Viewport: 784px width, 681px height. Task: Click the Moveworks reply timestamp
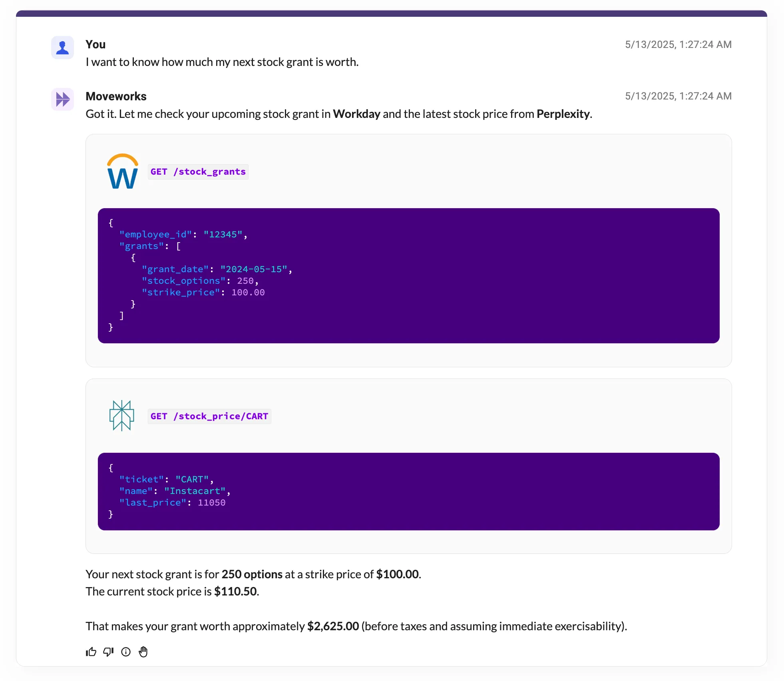tap(678, 96)
